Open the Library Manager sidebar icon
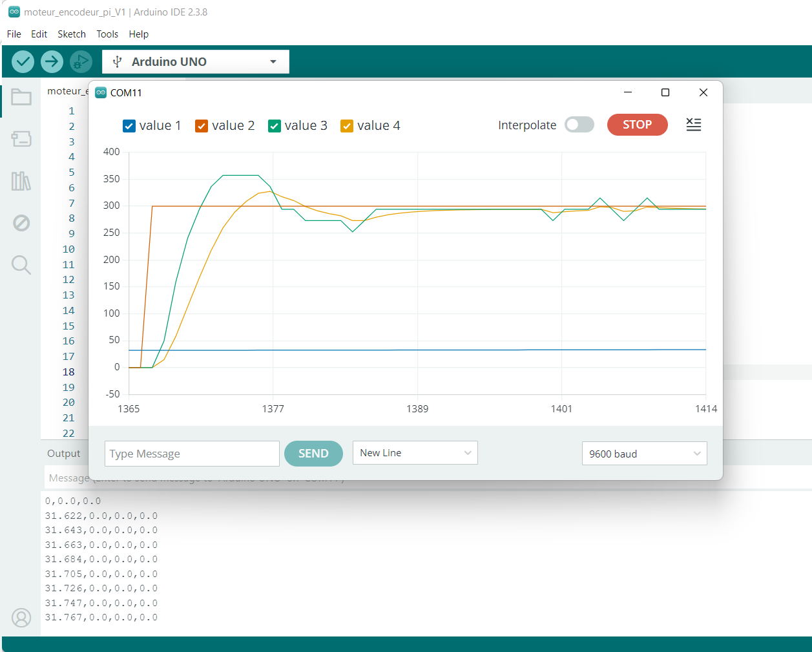 (x=21, y=181)
